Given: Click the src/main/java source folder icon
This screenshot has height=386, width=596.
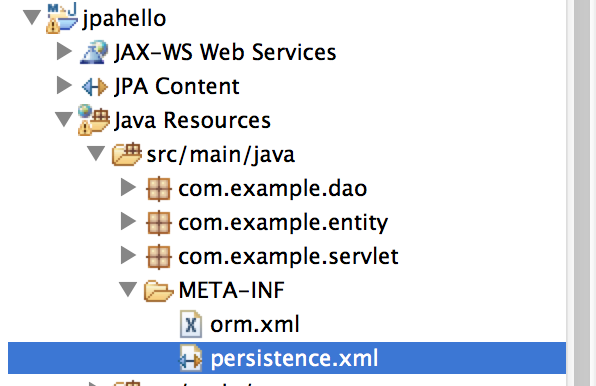Looking at the screenshot, I should (x=127, y=154).
